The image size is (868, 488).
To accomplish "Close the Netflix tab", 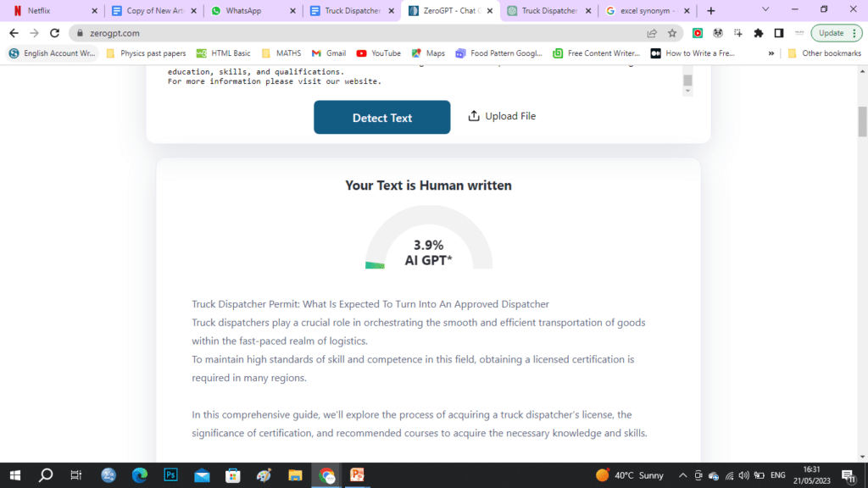I will (94, 10).
